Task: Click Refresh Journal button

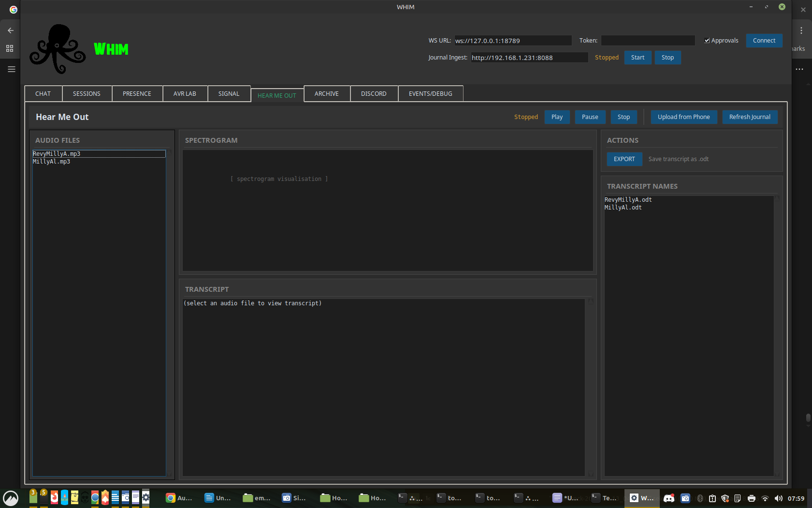Action: pyautogui.click(x=750, y=117)
